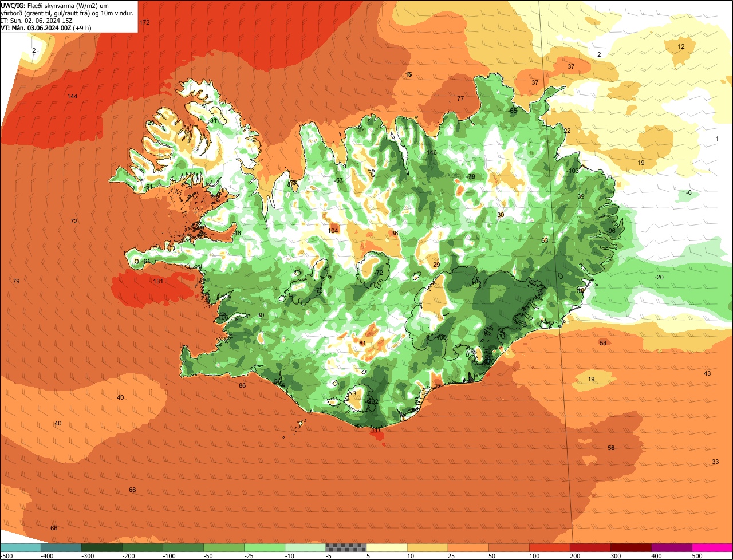The image size is (733, 560).
Task: Click the map value 46 in western Iceland
Action: click(x=237, y=233)
